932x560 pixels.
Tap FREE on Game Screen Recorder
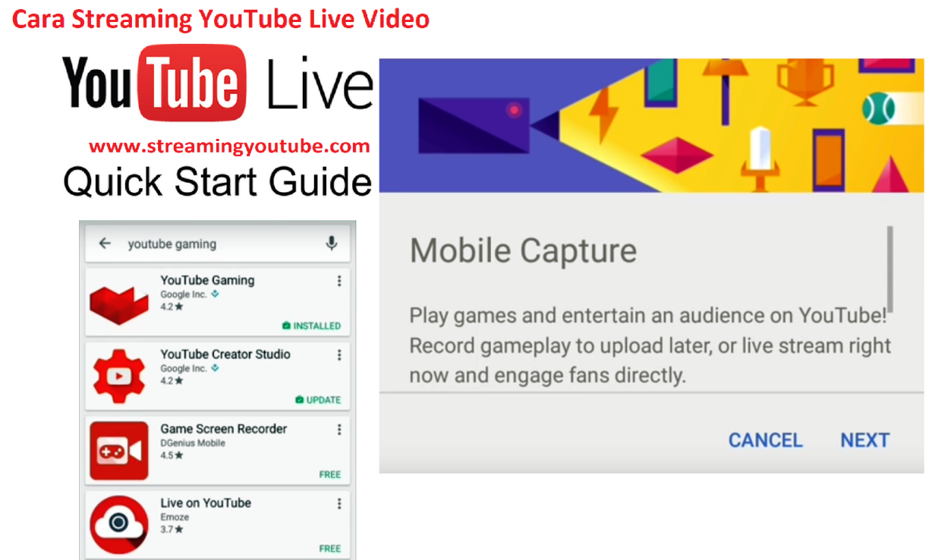330,474
